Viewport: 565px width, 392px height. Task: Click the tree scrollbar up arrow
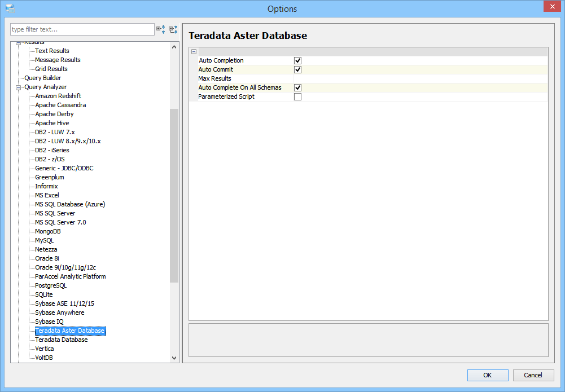pyautogui.click(x=174, y=47)
